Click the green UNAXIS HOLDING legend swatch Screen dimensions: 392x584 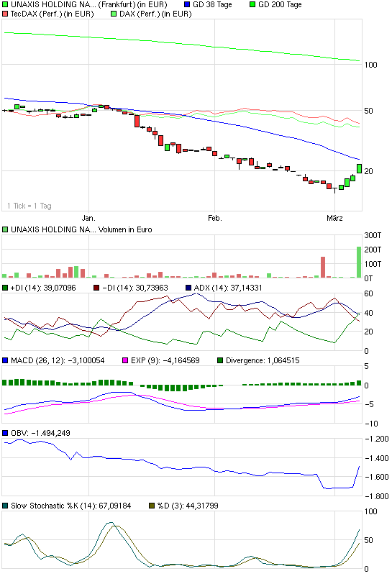(x=5, y=5)
